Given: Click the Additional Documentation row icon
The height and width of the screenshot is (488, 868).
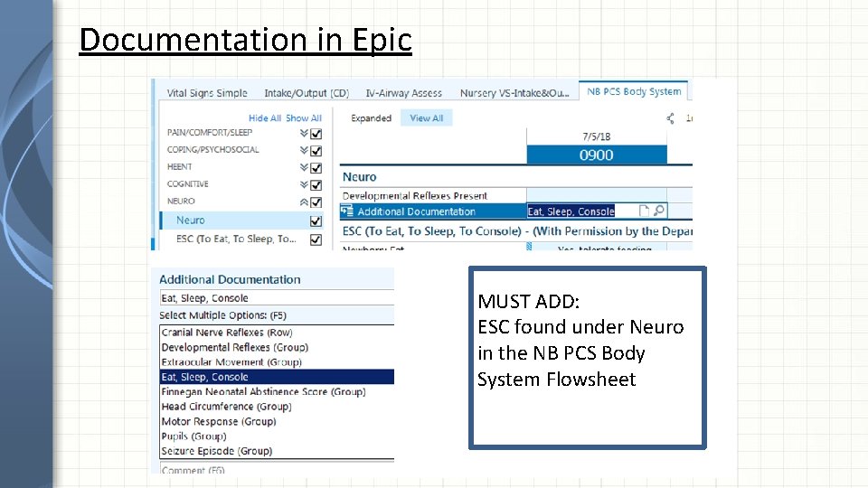Looking at the screenshot, I should click(x=347, y=211).
